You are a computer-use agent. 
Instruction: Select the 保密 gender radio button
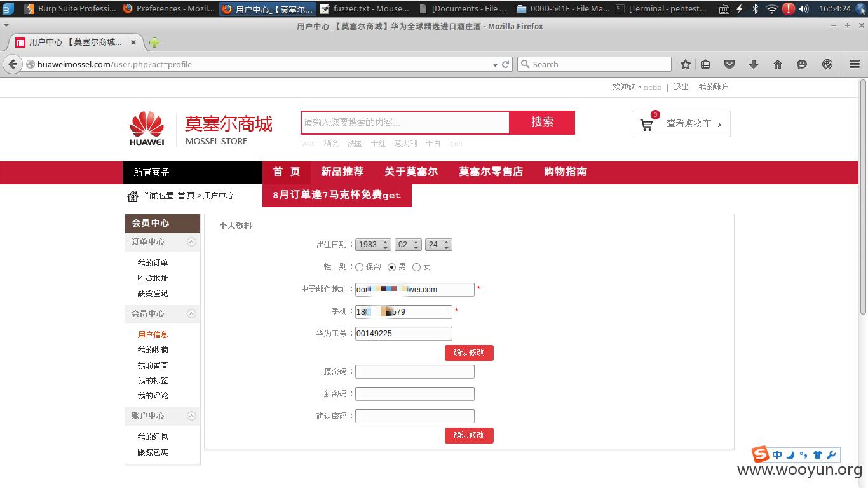tap(359, 267)
